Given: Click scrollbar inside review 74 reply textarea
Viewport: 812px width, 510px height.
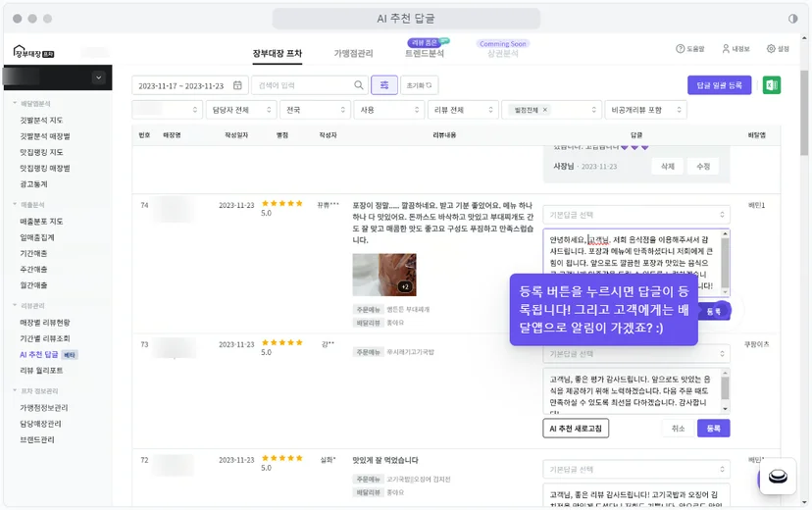Looking at the screenshot, I should [725, 263].
